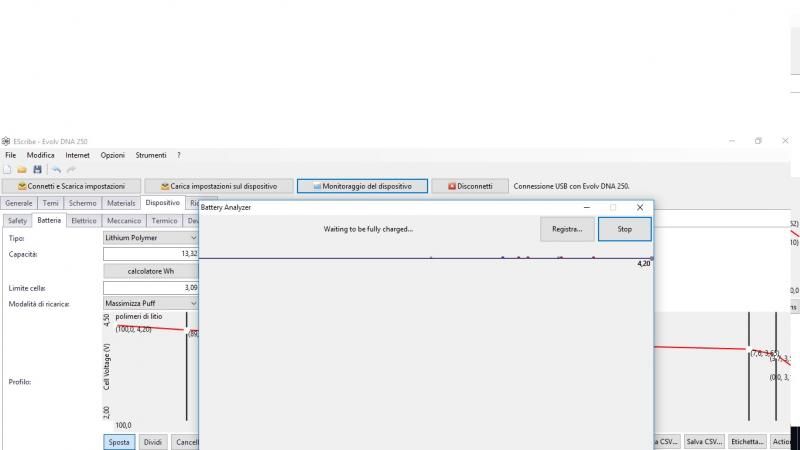800x450 pixels.
Task: Open the Safety sub-tab
Action: coord(17,221)
